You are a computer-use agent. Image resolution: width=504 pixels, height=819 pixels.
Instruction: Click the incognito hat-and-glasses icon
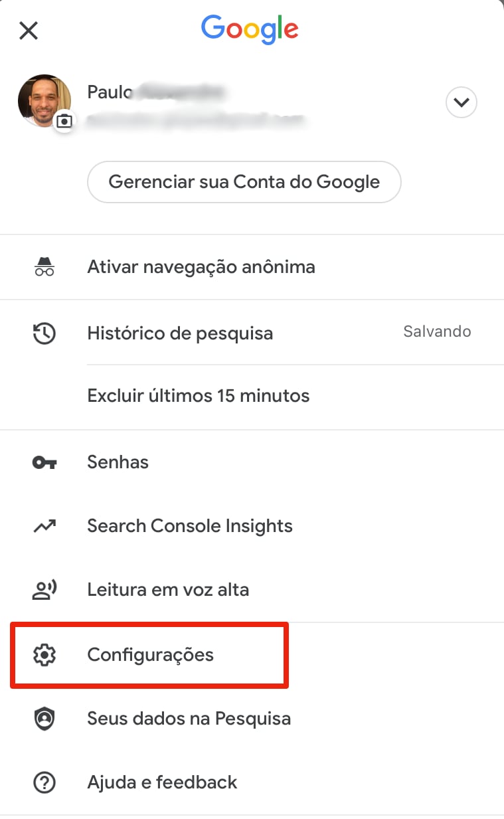44,267
